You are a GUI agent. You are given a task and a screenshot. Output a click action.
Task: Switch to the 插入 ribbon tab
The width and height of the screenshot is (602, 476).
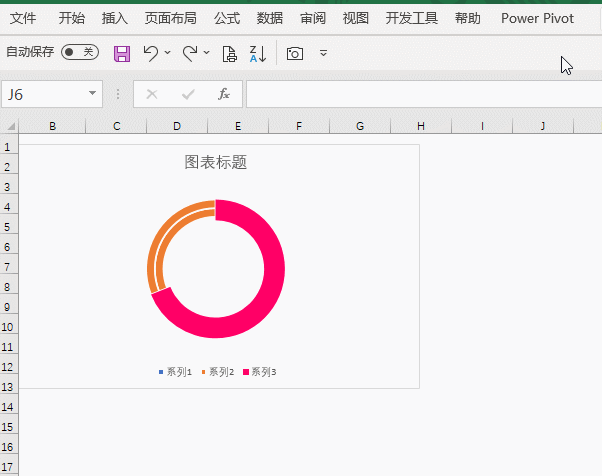(115, 18)
